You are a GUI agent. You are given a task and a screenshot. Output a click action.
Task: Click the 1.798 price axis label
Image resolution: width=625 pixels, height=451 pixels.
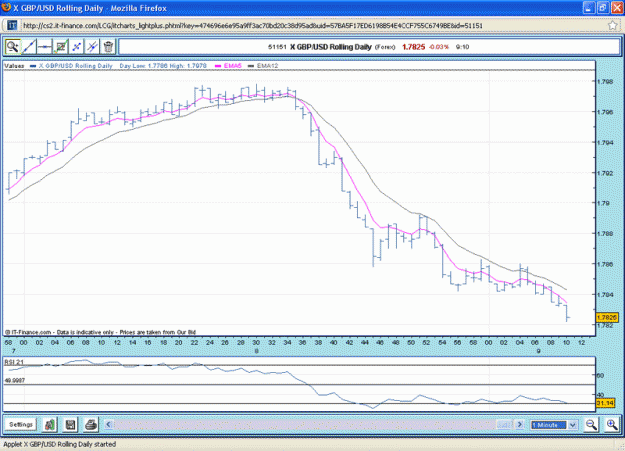pyautogui.click(x=605, y=82)
